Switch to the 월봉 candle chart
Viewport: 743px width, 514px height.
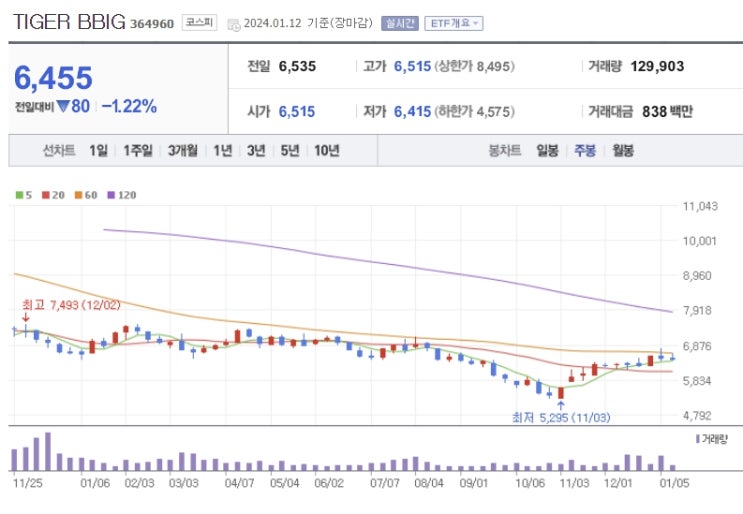click(x=623, y=151)
